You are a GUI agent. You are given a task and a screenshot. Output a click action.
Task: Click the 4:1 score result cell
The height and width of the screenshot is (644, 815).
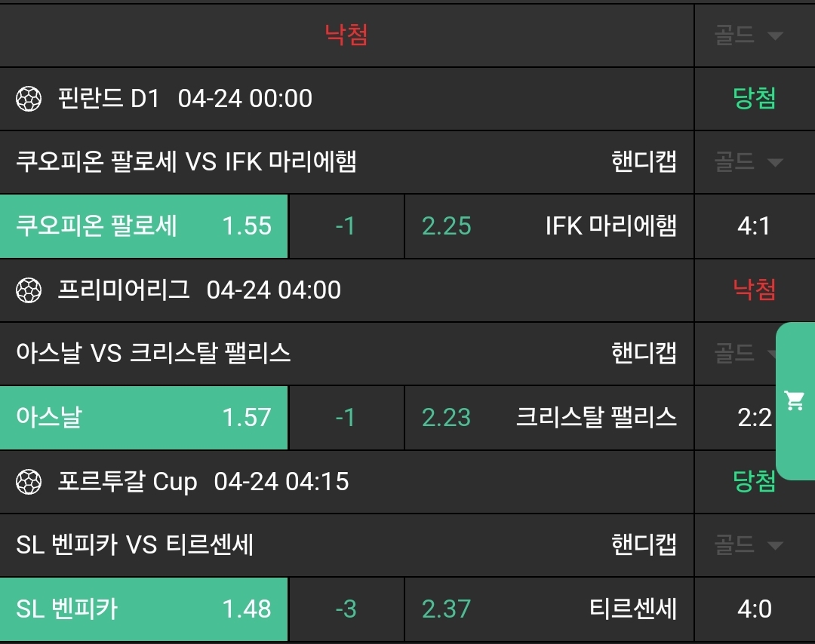point(754,226)
